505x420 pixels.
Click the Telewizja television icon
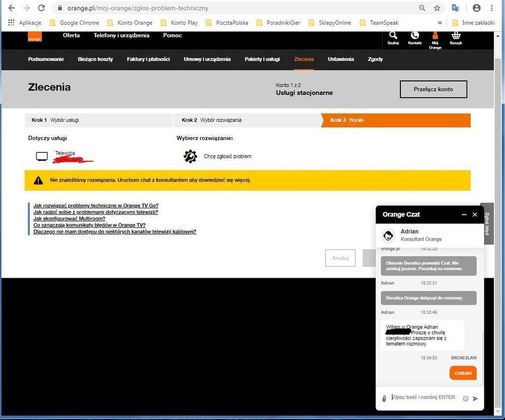click(x=41, y=156)
